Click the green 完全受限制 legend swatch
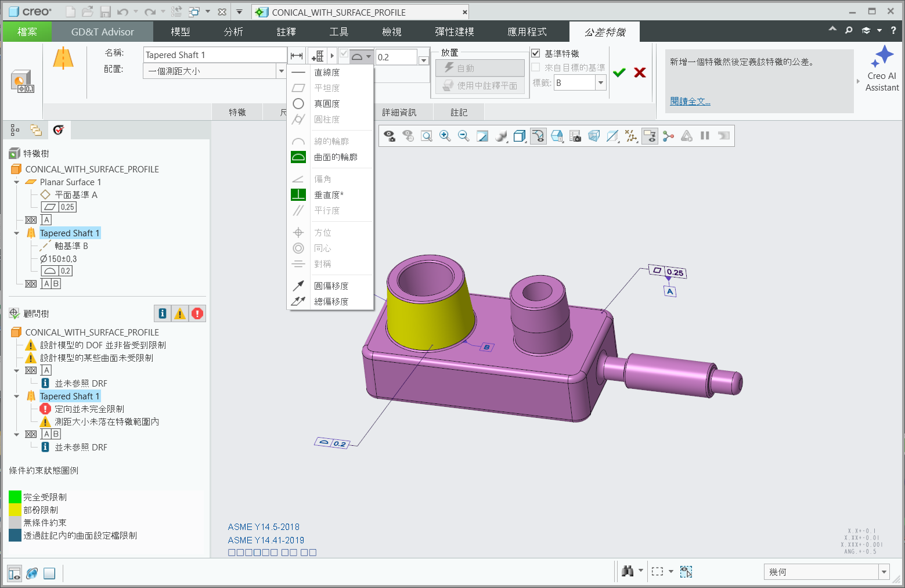This screenshot has width=905, height=588. point(15,497)
